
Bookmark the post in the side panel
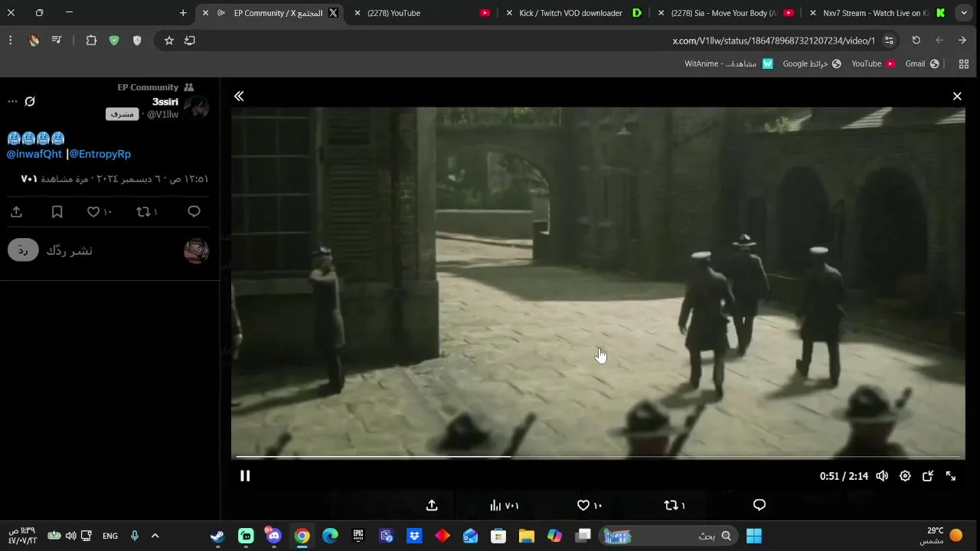coord(57,212)
